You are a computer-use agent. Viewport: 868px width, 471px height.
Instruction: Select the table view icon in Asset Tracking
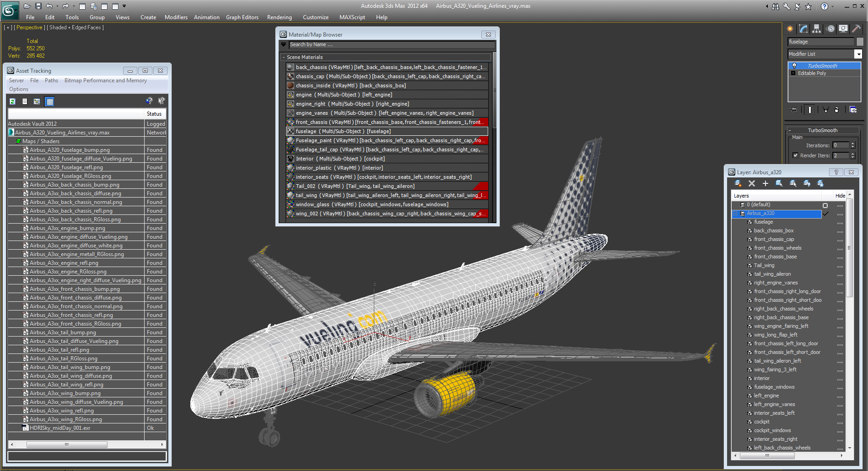[49, 102]
